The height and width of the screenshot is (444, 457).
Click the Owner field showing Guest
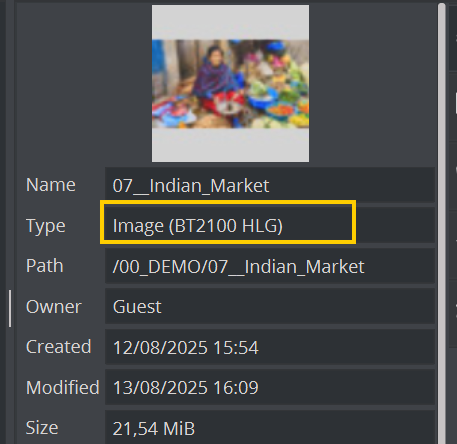coord(270,306)
